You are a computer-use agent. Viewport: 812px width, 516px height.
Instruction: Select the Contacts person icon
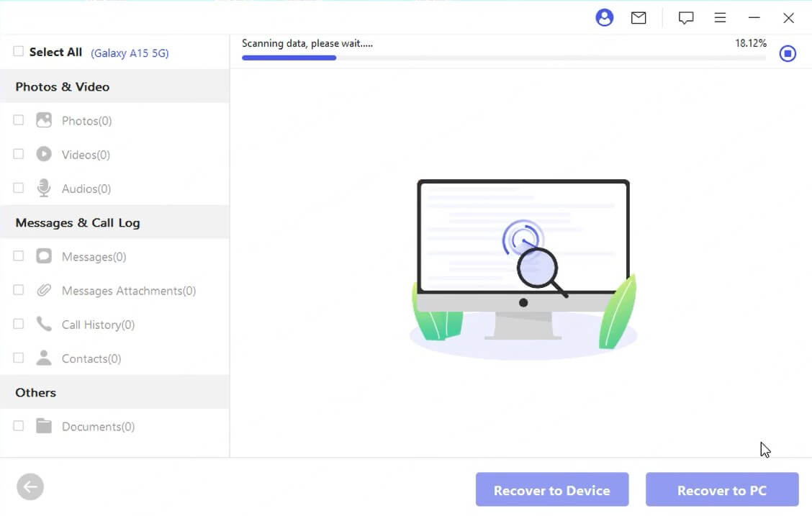pos(45,358)
